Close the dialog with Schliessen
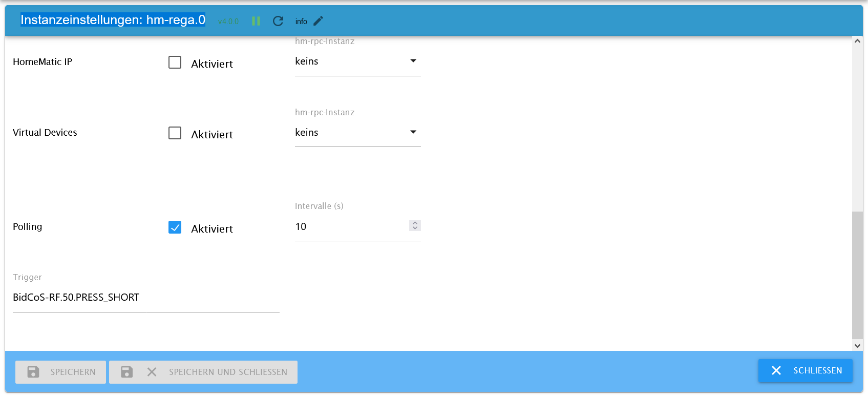The image size is (868, 397). click(806, 370)
